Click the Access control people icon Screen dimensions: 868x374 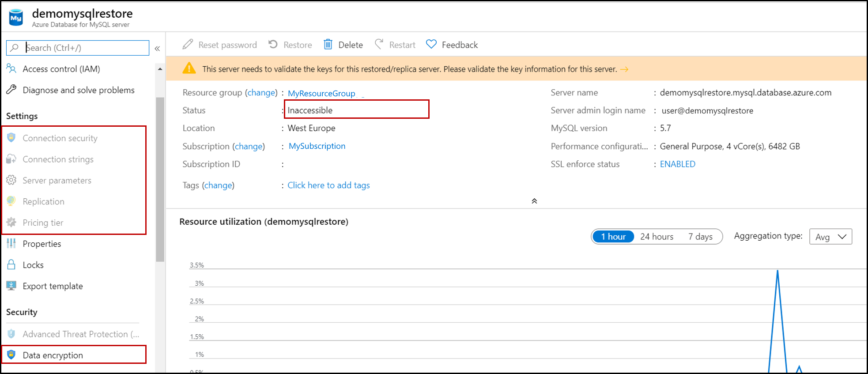coord(11,68)
